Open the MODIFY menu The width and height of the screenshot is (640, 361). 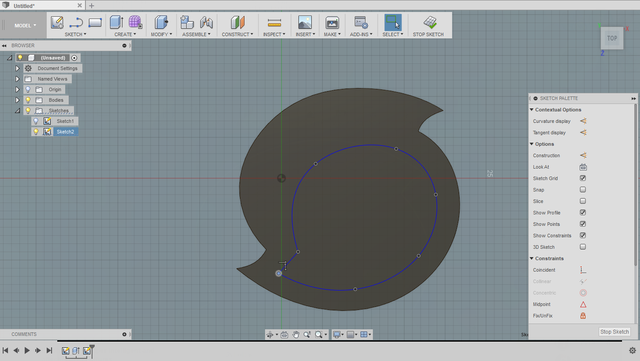(x=161, y=34)
